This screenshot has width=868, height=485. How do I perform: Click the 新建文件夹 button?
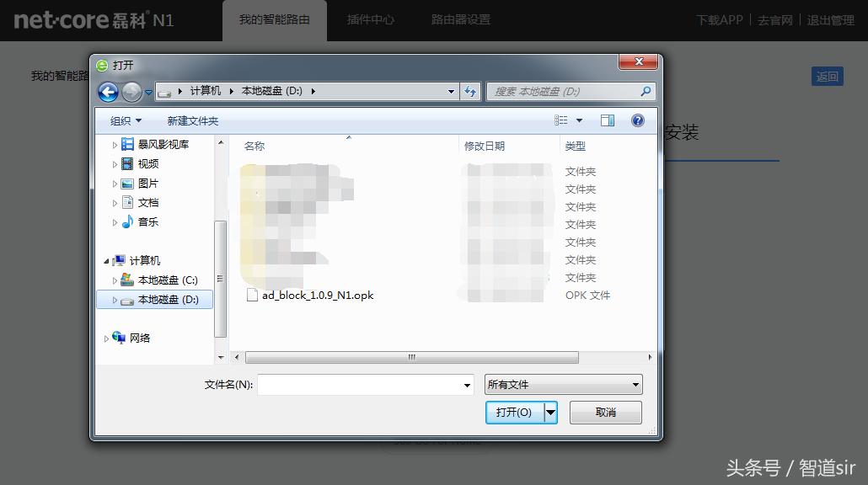point(192,120)
